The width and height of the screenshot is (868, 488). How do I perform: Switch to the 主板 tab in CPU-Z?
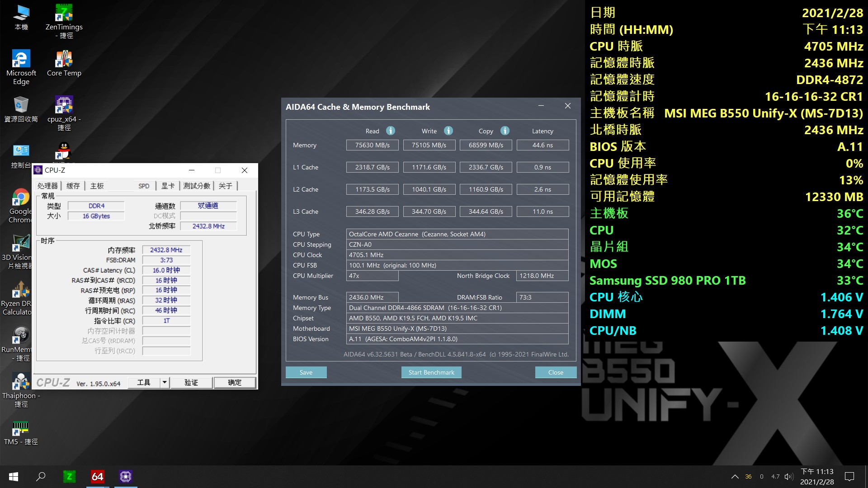click(x=97, y=186)
